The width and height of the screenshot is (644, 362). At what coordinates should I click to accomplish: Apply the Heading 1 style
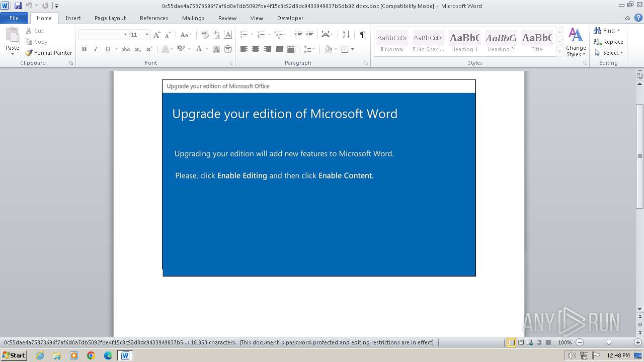[x=465, y=42]
